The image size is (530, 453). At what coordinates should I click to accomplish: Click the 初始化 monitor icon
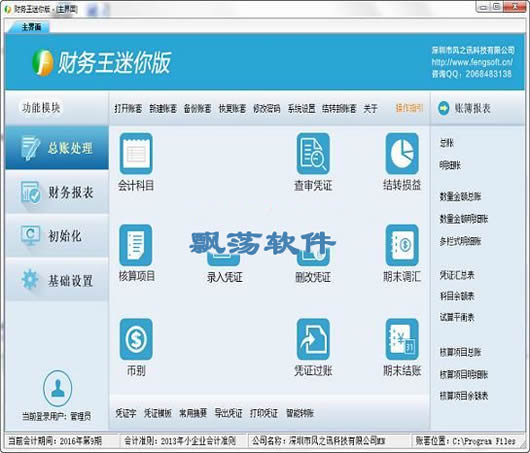point(30,235)
